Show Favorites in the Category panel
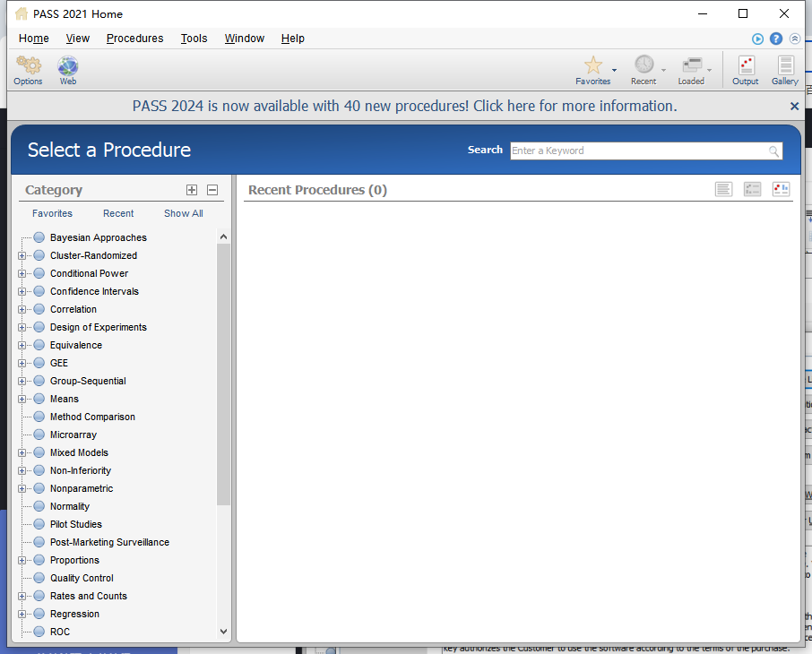Image resolution: width=812 pixels, height=654 pixels. (x=52, y=213)
